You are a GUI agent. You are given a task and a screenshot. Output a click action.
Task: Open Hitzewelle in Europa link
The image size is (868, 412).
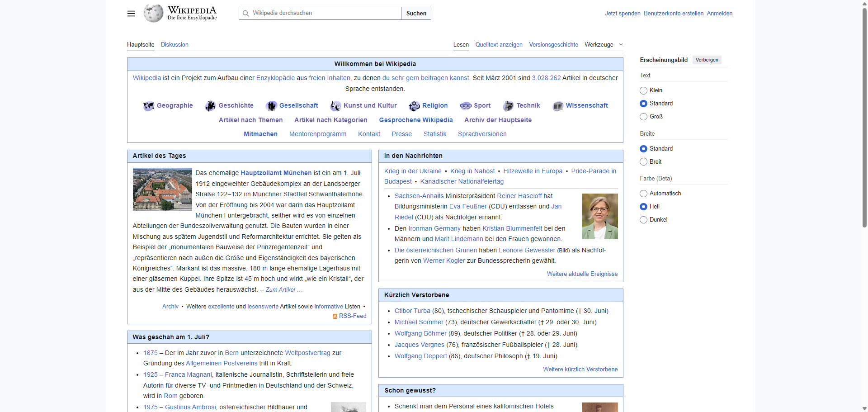(x=533, y=171)
